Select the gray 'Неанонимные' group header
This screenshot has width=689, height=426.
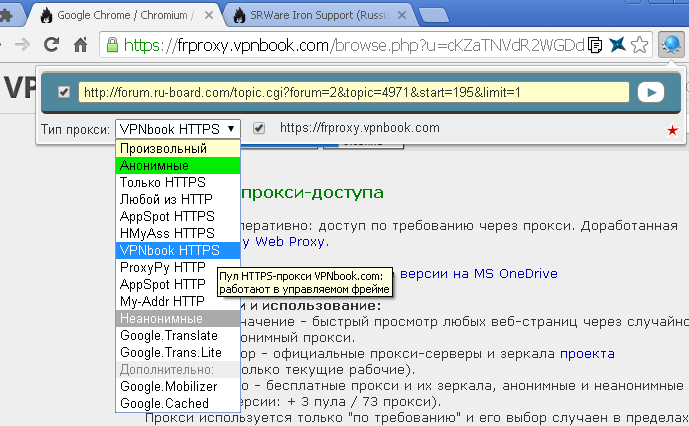click(x=178, y=319)
